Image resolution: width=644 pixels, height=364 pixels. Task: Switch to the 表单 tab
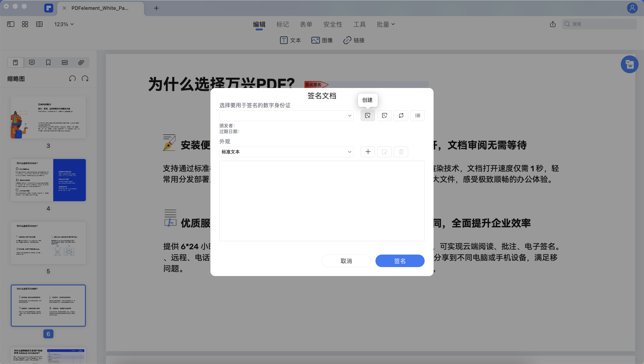(306, 24)
